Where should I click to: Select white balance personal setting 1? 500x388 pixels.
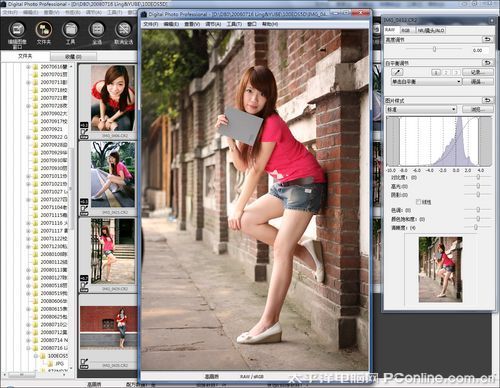436,72
